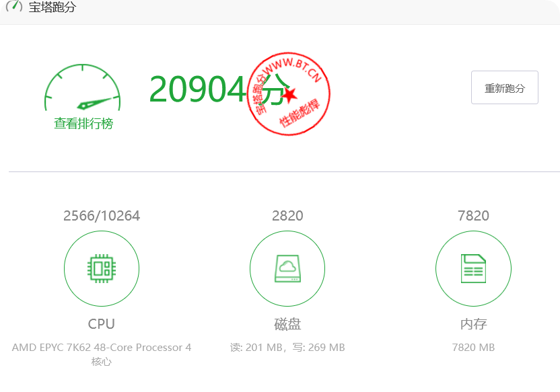
Task: Click the red star in stamp
Action: (289, 95)
